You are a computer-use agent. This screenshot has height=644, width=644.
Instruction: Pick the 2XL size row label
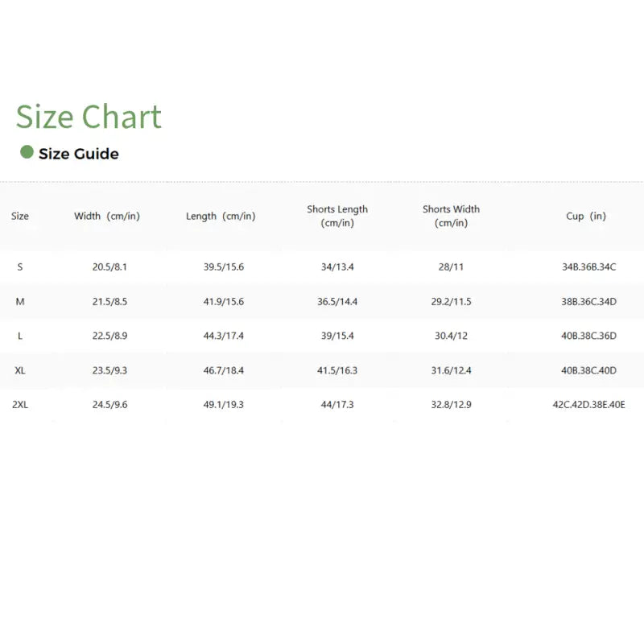tap(20, 405)
